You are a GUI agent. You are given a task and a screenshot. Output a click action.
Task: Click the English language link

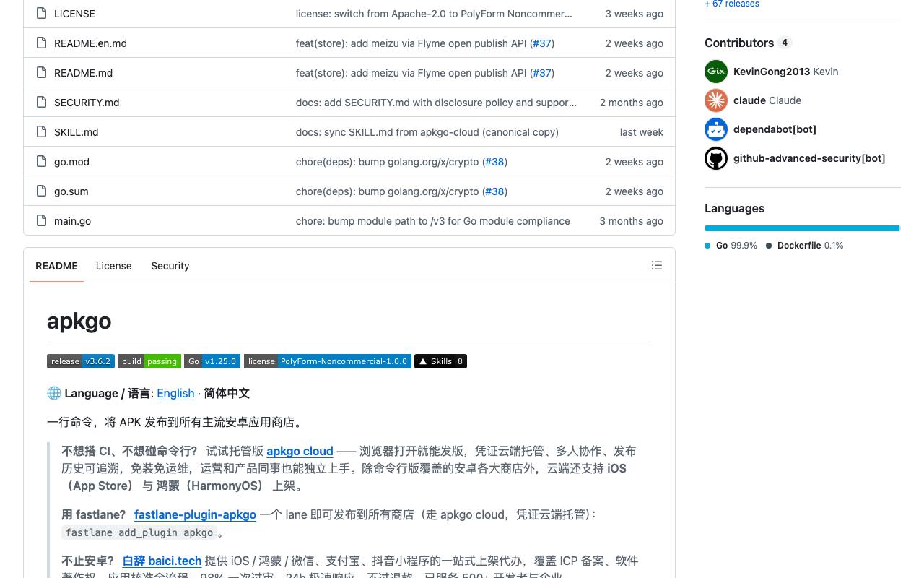[175, 393]
